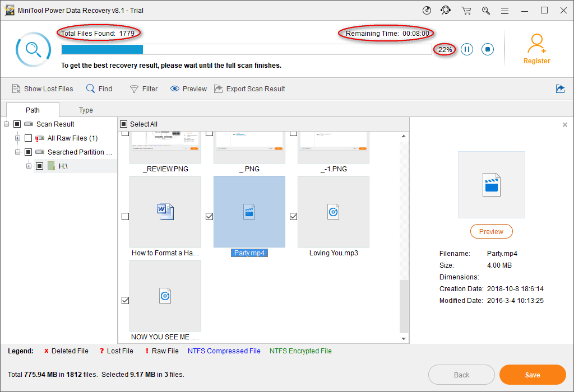Toggle the H:\ drive checkbox

[x=40, y=166]
